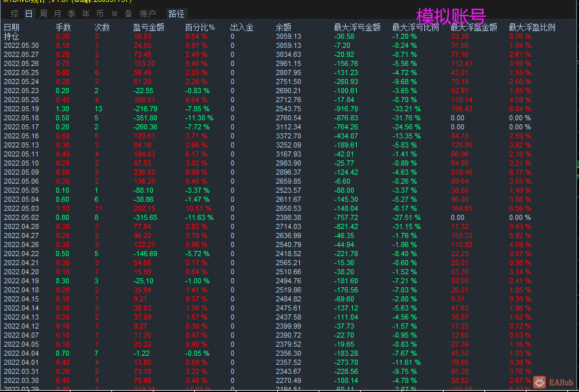Select the 2022.05.24 date row

pos(21,82)
